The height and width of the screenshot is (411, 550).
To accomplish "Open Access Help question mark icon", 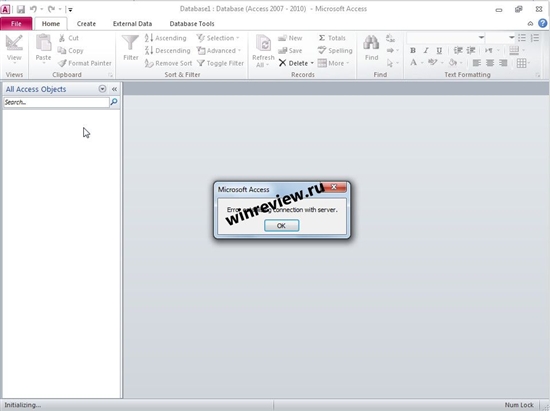I will (542, 23).
